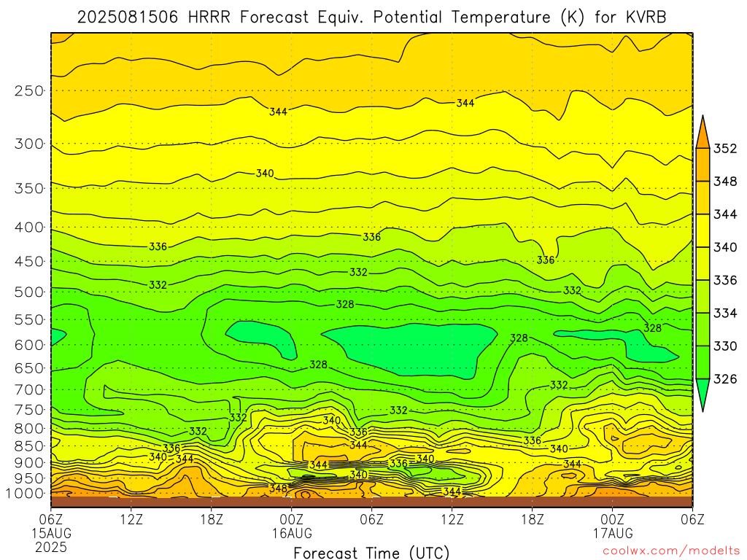Click the 750 pressure axis label
747x560 pixels.
click(x=29, y=410)
